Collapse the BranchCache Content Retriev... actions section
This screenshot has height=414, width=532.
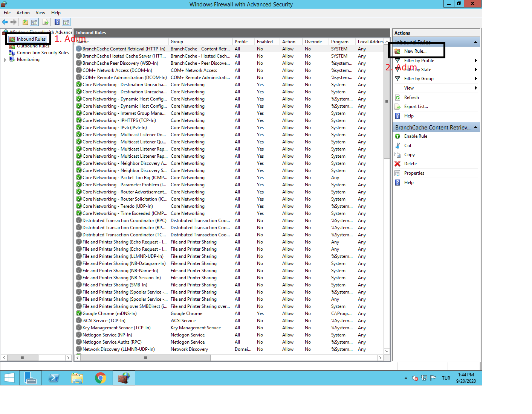coord(475,128)
